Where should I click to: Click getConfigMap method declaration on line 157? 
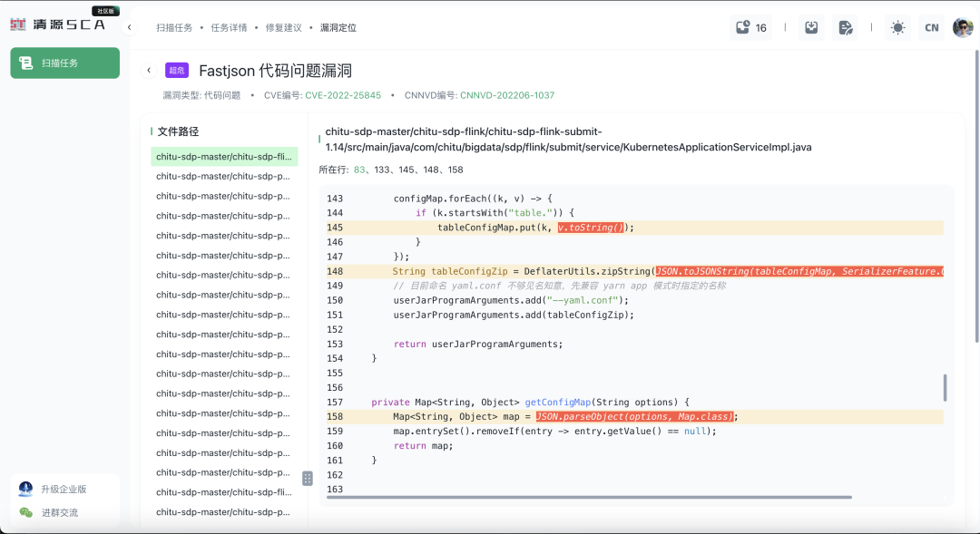click(x=530, y=403)
